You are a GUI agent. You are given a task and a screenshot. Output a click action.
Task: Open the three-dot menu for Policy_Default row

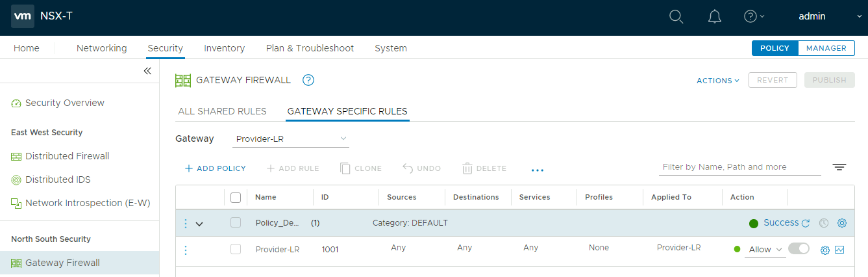coord(186,223)
